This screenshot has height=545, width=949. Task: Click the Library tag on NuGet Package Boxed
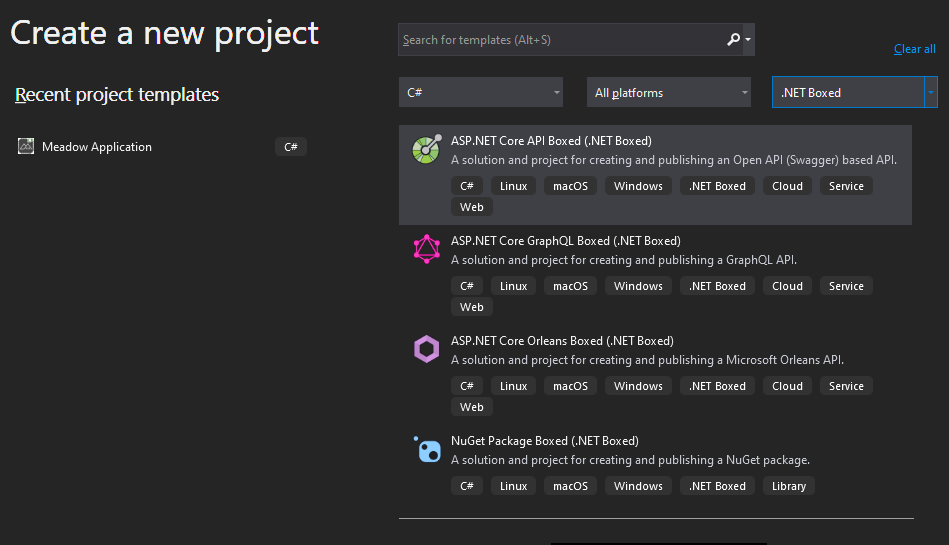[789, 486]
